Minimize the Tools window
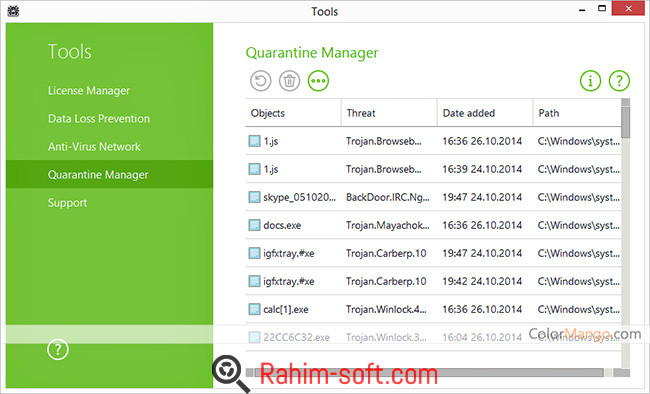650x394 pixels. point(582,9)
